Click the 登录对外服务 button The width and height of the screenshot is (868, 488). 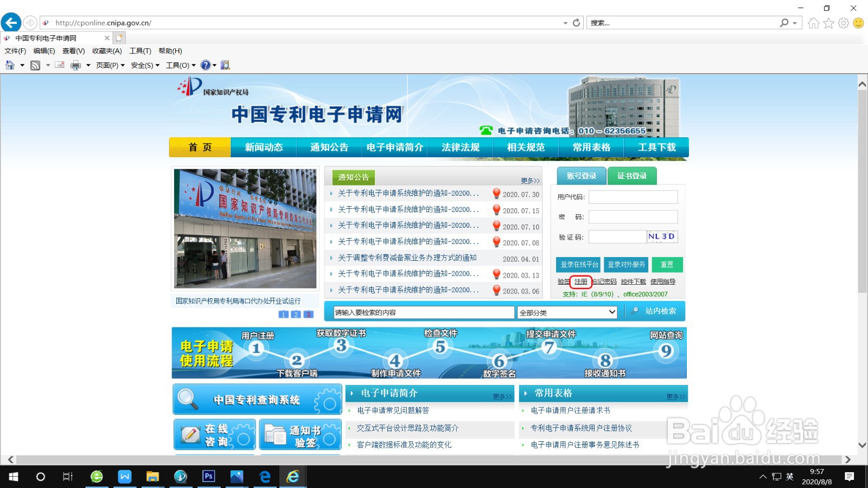[626, 265]
